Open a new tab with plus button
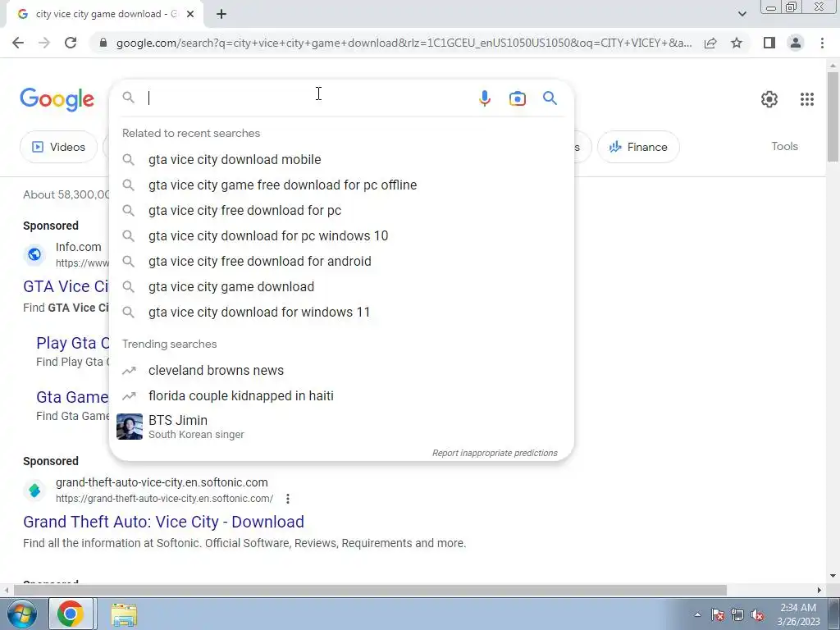Viewport: 840px width, 630px height. click(221, 15)
